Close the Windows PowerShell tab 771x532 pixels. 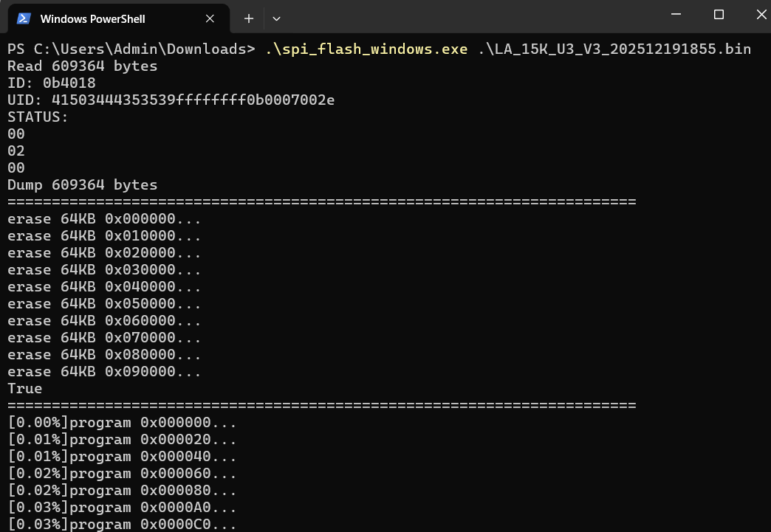coord(210,18)
